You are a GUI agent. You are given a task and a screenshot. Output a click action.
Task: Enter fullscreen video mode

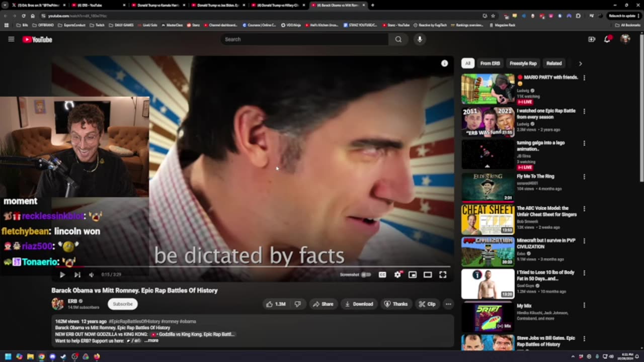click(x=443, y=275)
